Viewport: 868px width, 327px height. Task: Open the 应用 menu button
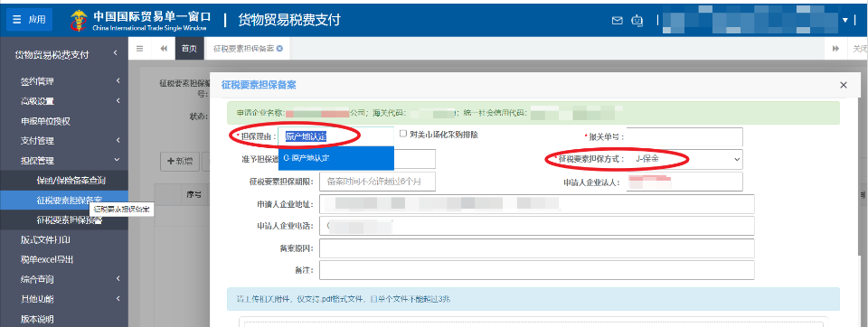pyautogui.click(x=29, y=19)
